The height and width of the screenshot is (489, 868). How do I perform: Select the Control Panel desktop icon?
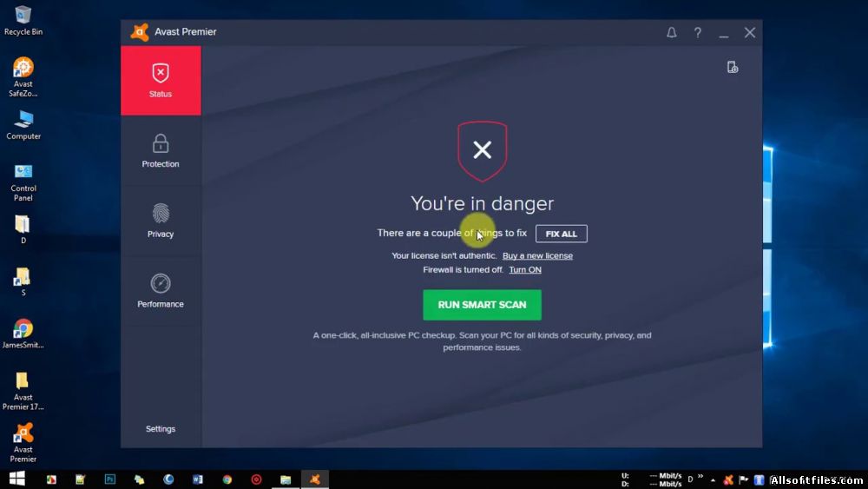coord(23,182)
